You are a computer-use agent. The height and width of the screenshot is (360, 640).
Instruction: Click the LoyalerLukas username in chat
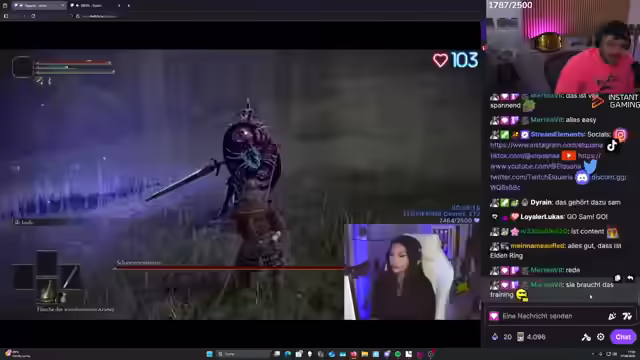click(x=542, y=217)
